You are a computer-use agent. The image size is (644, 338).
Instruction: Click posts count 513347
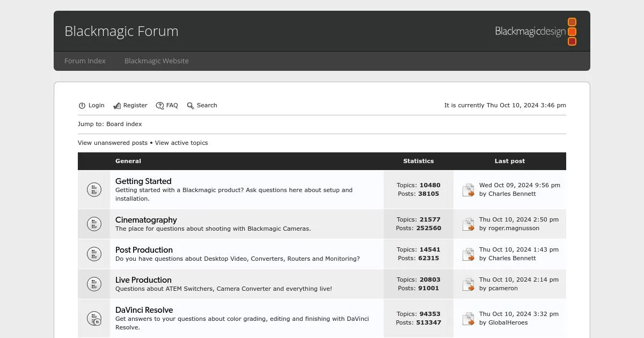point(428,322)
